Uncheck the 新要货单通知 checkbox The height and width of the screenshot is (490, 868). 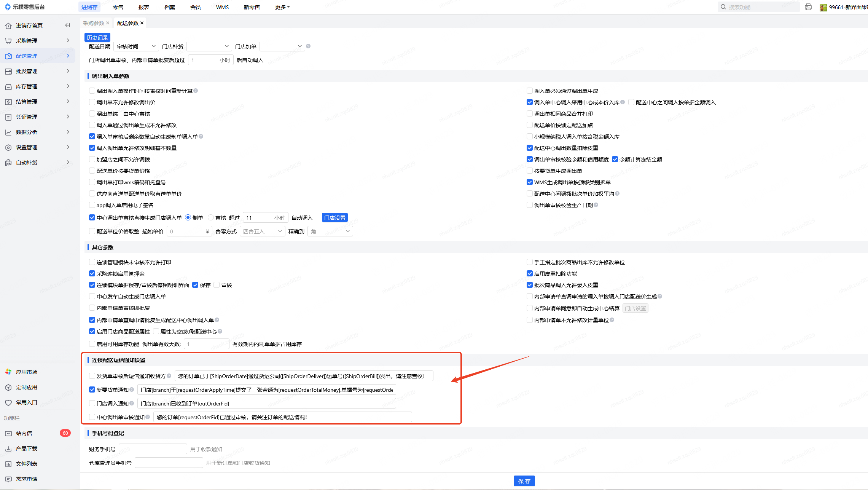(x=92, y=389)
